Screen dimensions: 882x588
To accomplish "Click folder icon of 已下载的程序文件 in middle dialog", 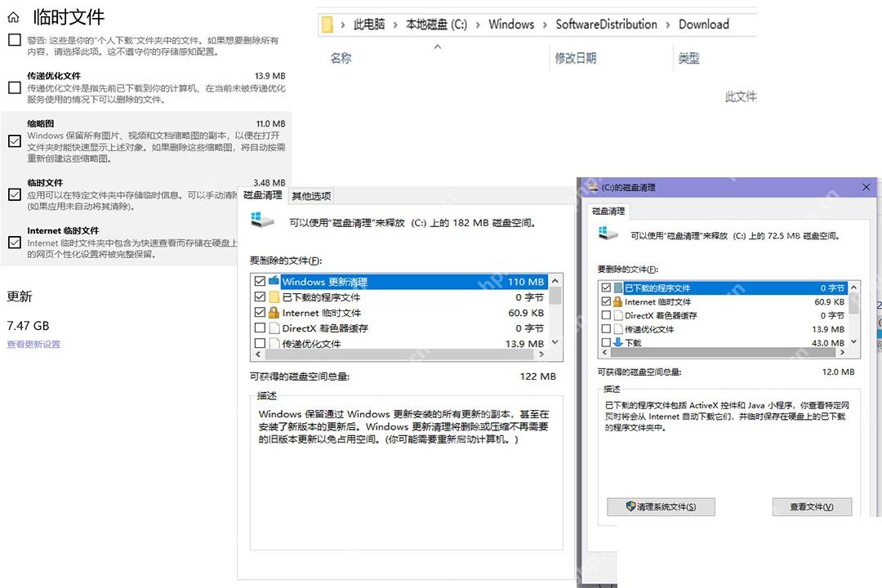I will tap(274, 296).
